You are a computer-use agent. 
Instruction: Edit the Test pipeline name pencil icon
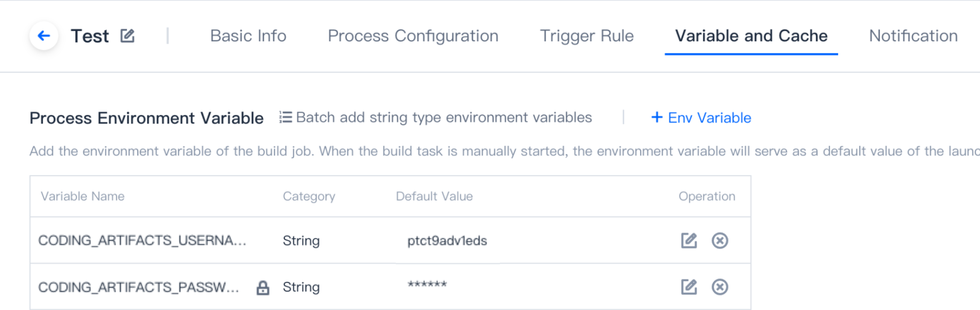(128, 36)
